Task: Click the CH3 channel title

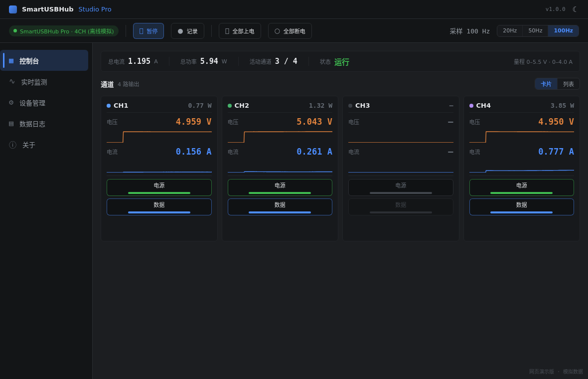Action: 362,106
